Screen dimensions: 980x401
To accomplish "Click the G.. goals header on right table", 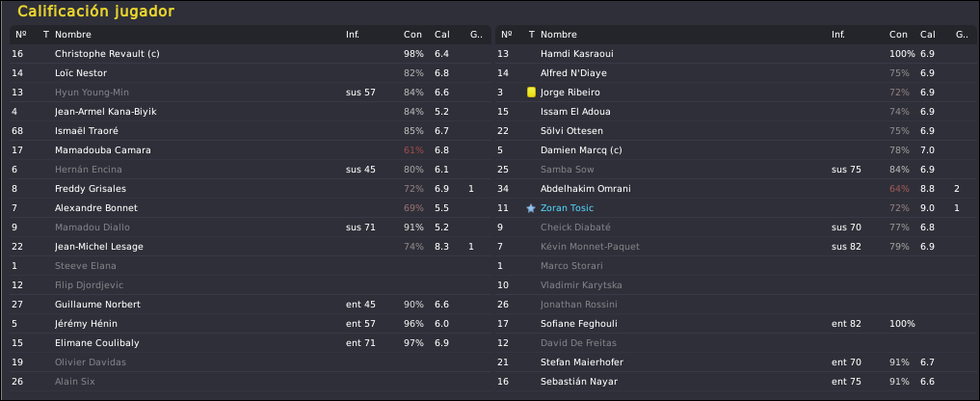I will point(962,35).
